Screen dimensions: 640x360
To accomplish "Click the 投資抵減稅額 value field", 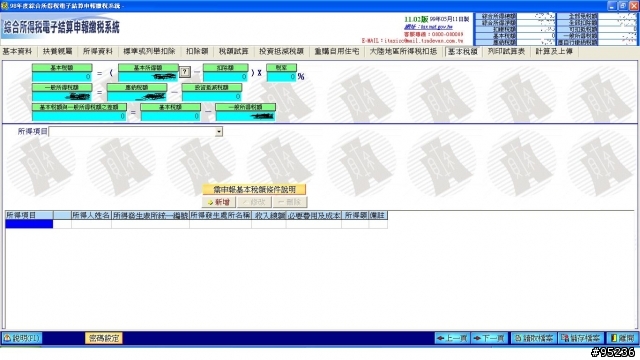I will [x=212, y=96].
